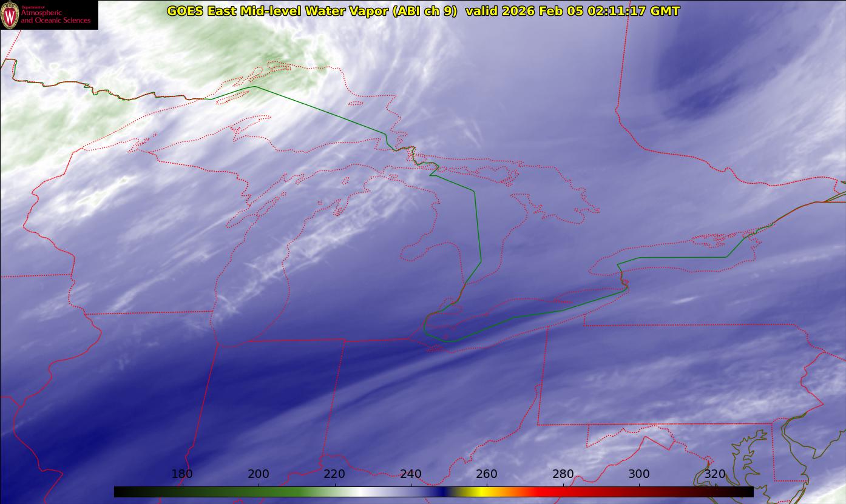Select the 220 colorbar tick label

coord(334,474)
